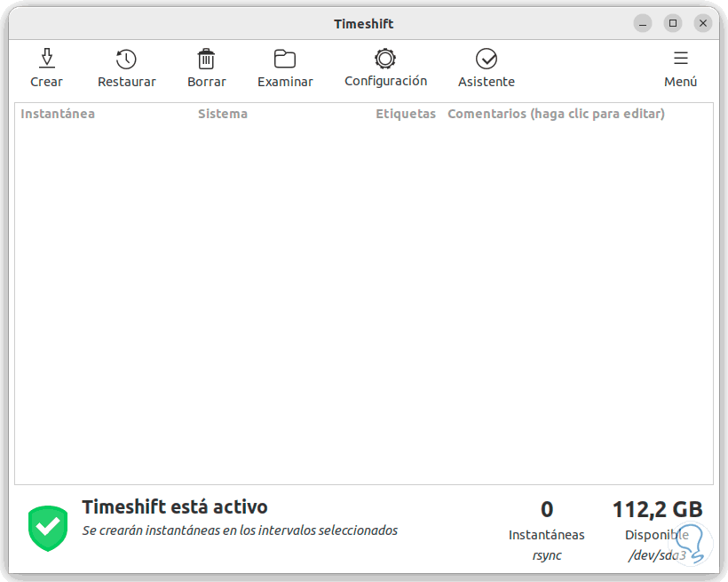
Task: Click the Timeshift está activo status text
Action: click(x=175, y=506)
